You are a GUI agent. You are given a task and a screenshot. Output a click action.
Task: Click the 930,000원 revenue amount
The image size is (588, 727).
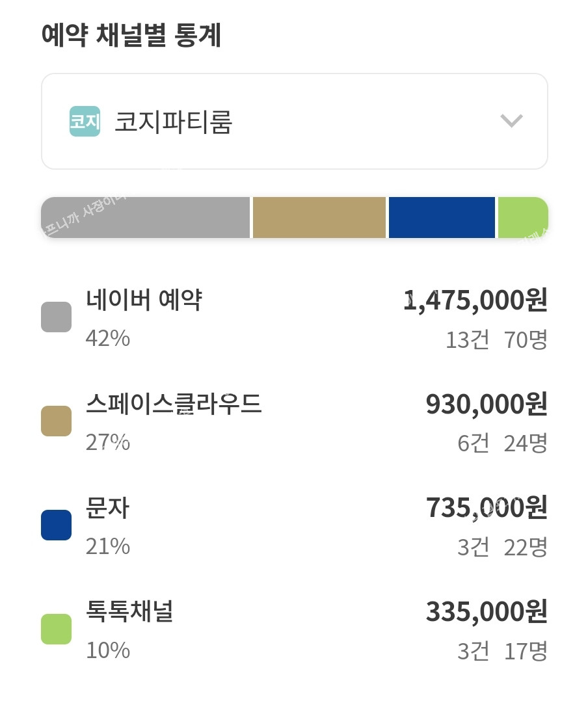point(487,404)
